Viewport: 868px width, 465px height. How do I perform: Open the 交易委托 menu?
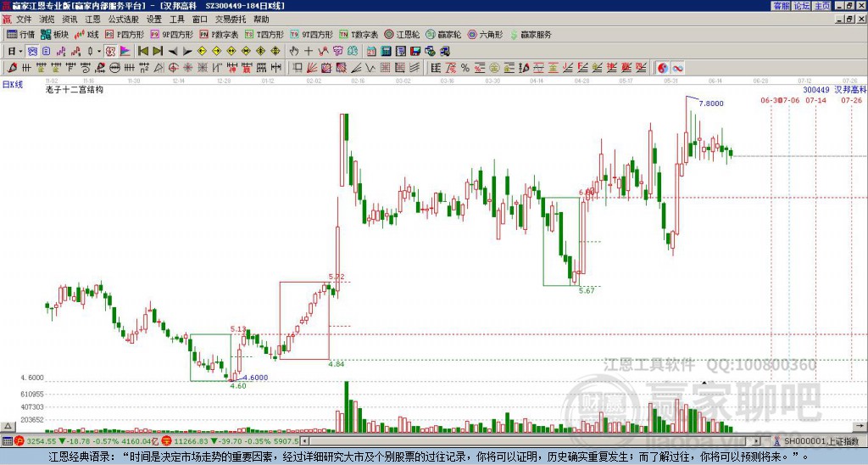tap(231, 20)
